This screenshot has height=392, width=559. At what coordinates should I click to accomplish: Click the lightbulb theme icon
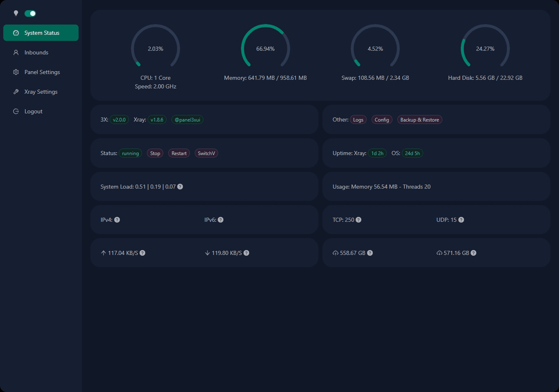16,14
